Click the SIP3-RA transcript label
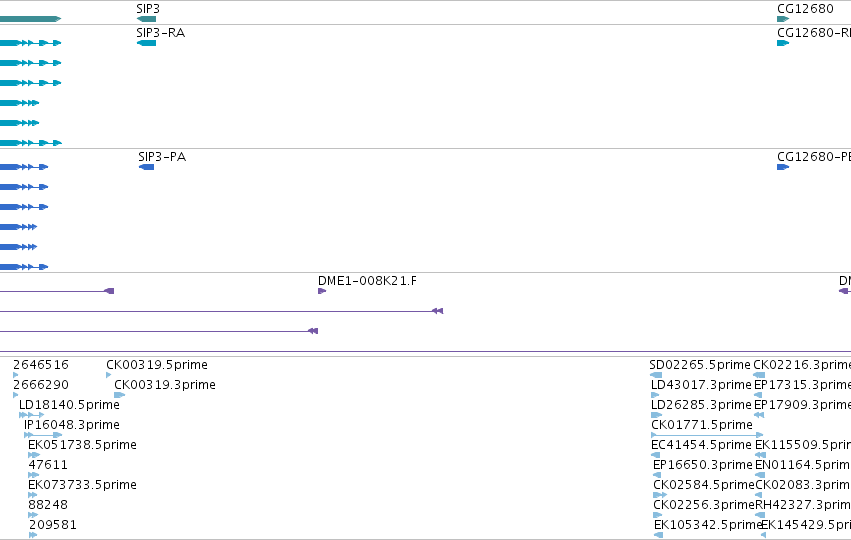This screenshot has height=540, width=851. (x=161, y=33)
